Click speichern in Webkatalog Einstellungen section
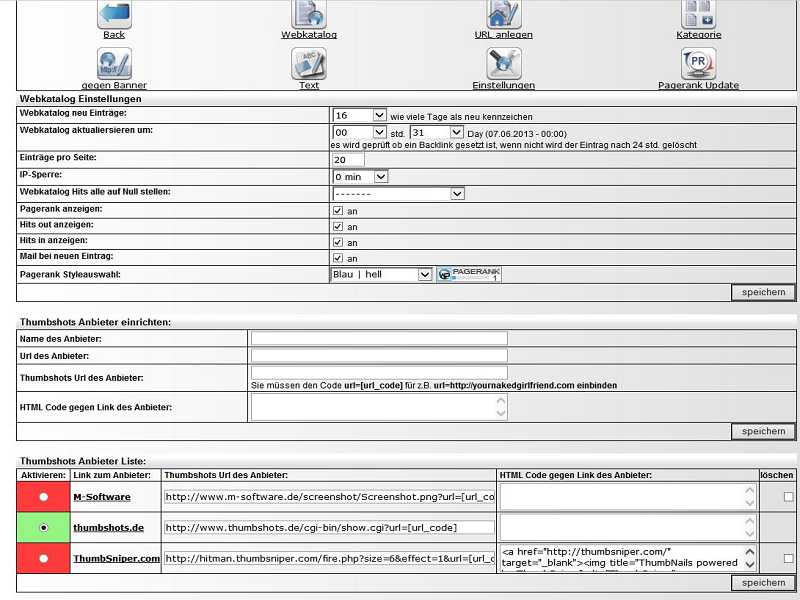This screenshot has width=800, height=600. click(x=763, y=292)
